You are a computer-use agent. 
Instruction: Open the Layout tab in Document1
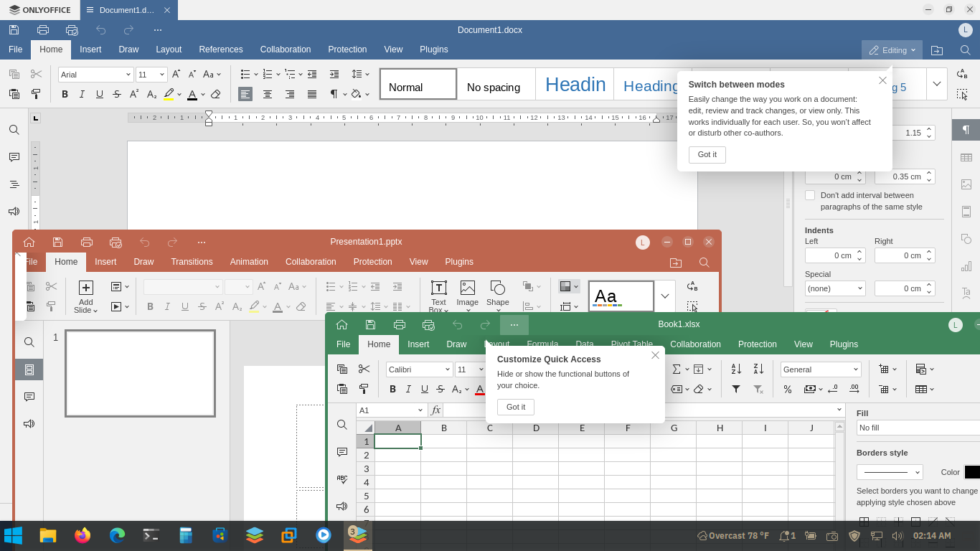tap(169, 50)
